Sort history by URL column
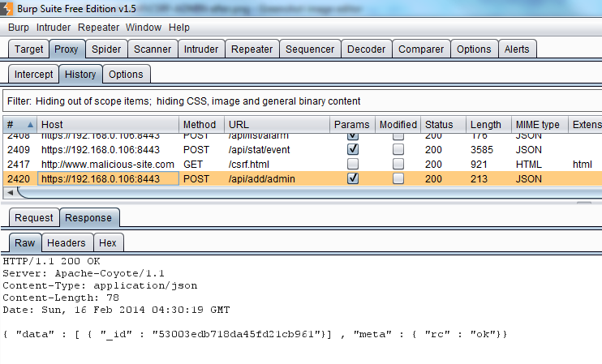Screen dimensions: 602x364 pyautogui.click(x=277, y=125)
